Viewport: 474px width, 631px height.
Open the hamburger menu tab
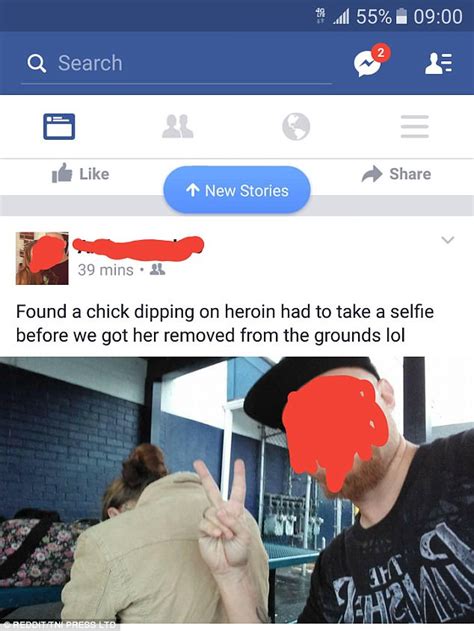[415, 126]
